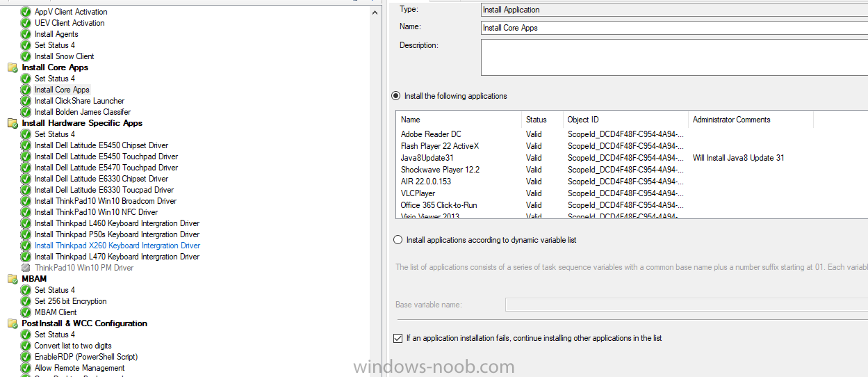
Task: Select Flash Player 22 ActiveX application
Action: click(x=440, y=146)
